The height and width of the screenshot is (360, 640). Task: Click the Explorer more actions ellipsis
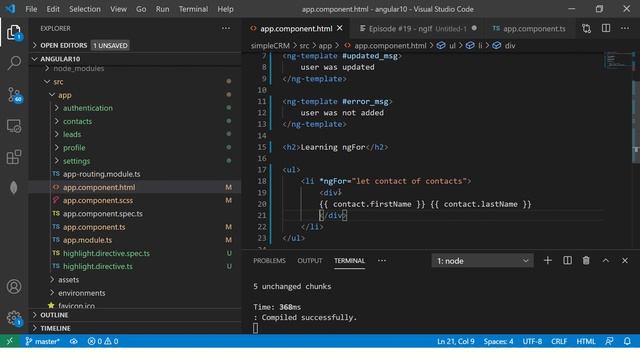point(226,28)
